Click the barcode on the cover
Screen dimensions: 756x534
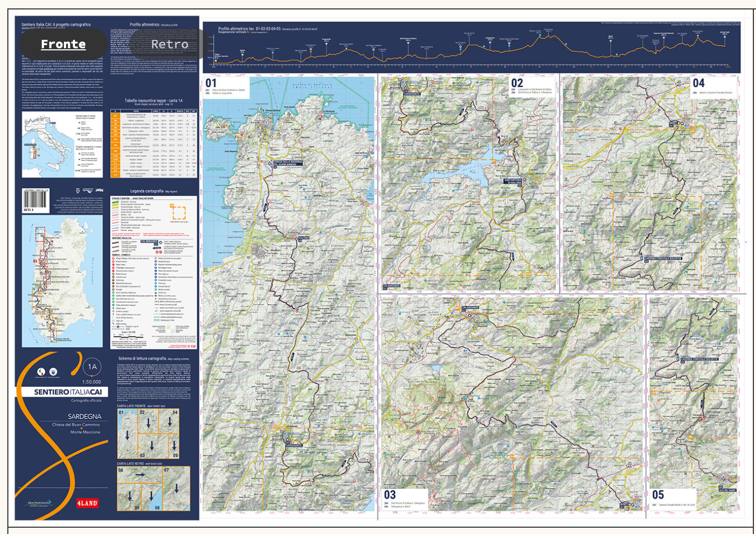tap(36, 200)
